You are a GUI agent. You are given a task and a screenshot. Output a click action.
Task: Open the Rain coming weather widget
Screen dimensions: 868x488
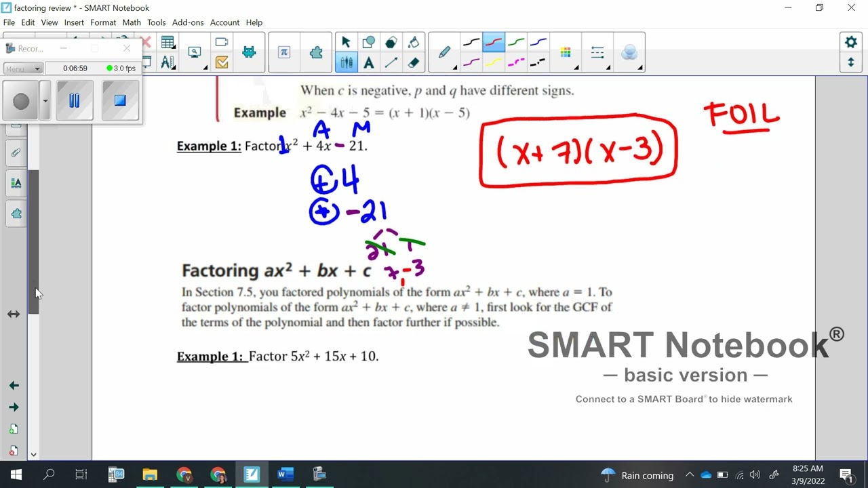[637, 475]
